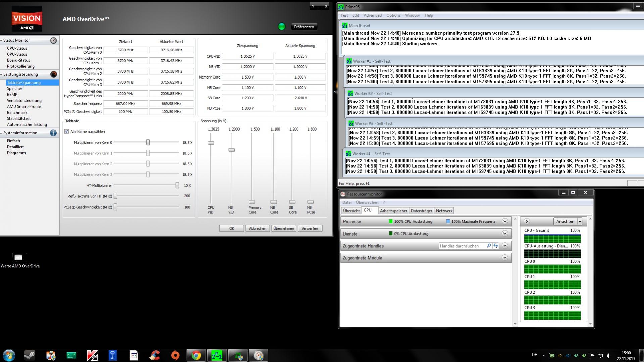644x362 pixels.
Task: Refresh the handle search results
Action: [496, 246]
